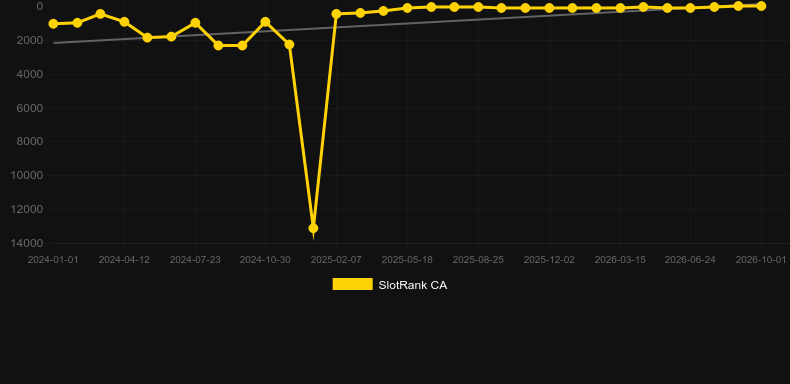The image size is (790, 384).
Task: Select the data point for 2025-02-07
Action: (337, 14)
